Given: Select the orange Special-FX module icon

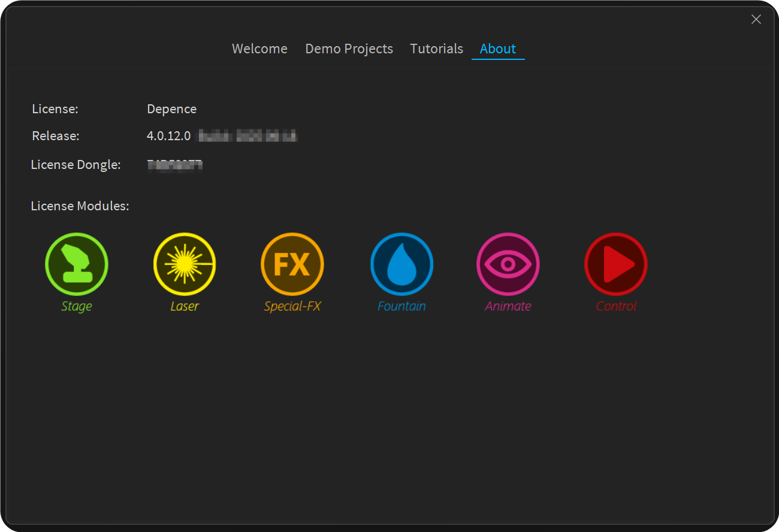Looking at the screenshot, I should tap(292, 264).
